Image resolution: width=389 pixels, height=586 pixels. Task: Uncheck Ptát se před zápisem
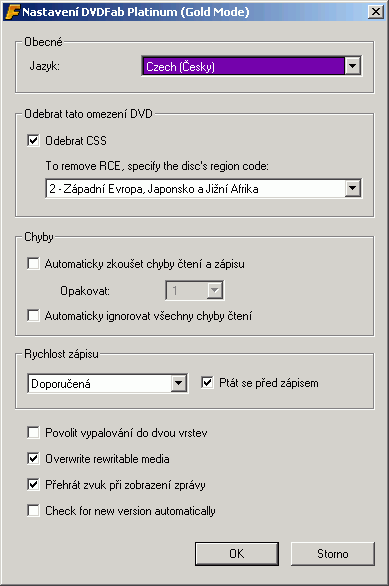[x=207, y=383]
